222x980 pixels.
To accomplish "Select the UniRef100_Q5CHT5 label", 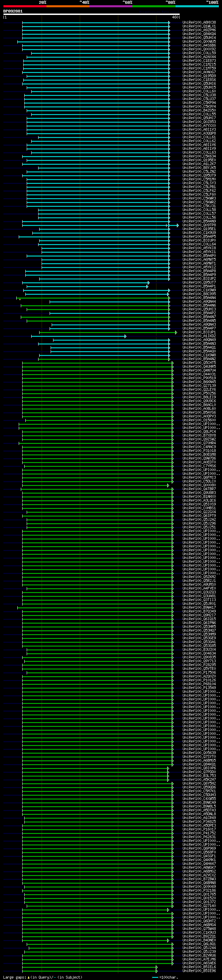I will [x=199, y=363].
